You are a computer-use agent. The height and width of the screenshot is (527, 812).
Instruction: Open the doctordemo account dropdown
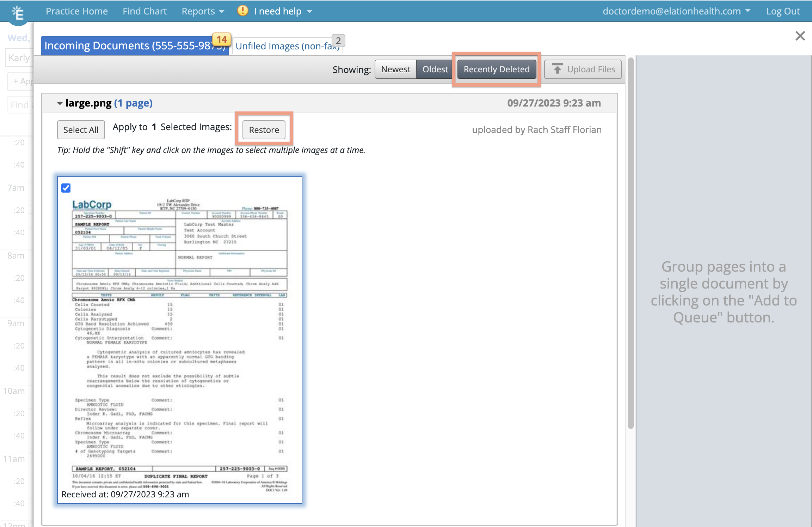[676, 11]
